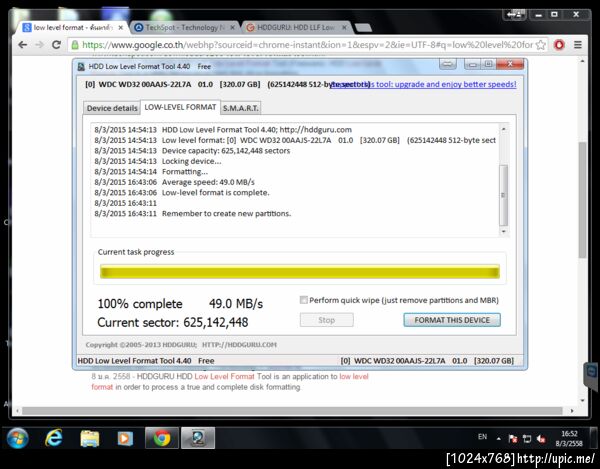Switch to Chrome in taskbar
The height and width of the screenshot is (469, 600).
[162, 438]
